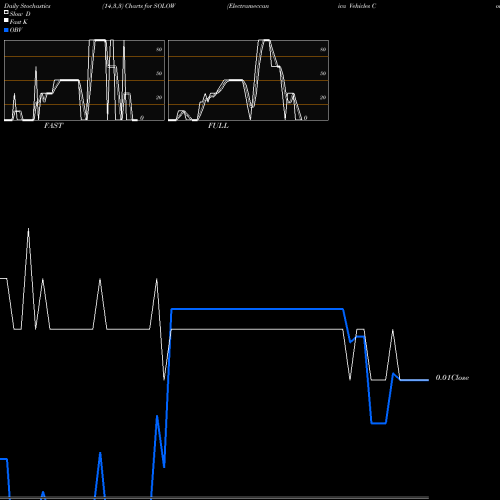500x500 pixels.
Task: Click the '80' level label in FAST chart
Action: [159, 49]
